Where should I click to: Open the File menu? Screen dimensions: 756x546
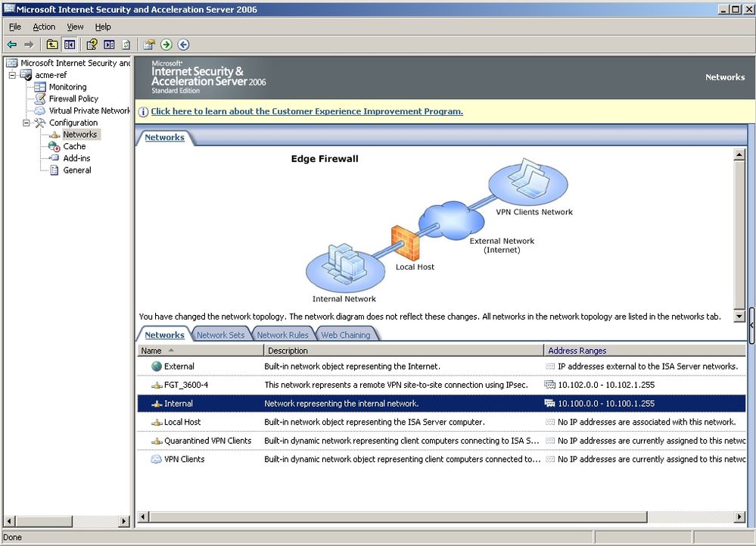pos(15,27)
